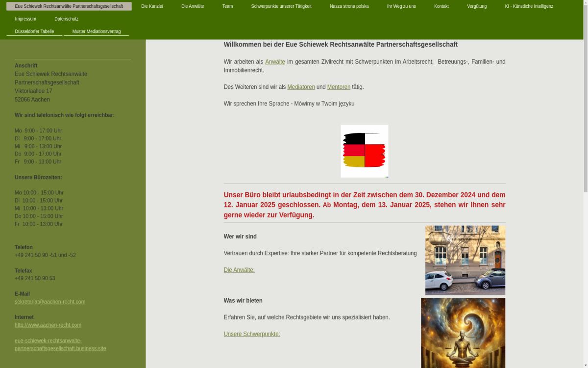Open the Kontakt page
Screen dimensions: 588x368
click(441, 6)
